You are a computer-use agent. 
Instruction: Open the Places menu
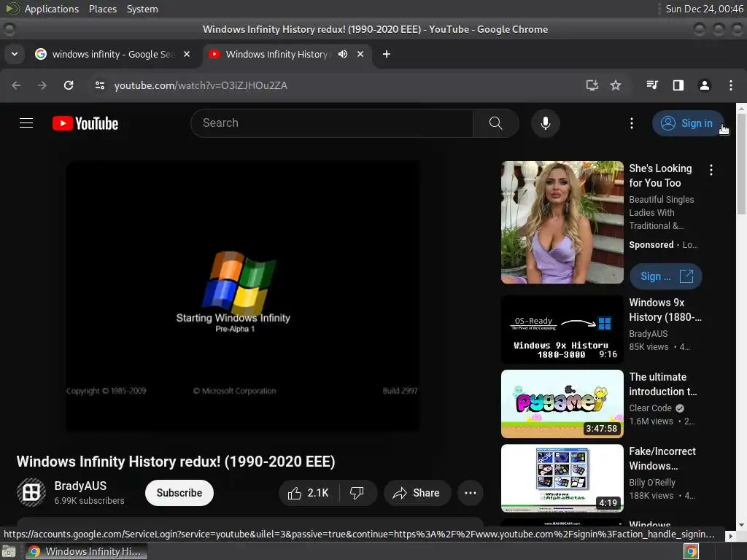point(102,9)
